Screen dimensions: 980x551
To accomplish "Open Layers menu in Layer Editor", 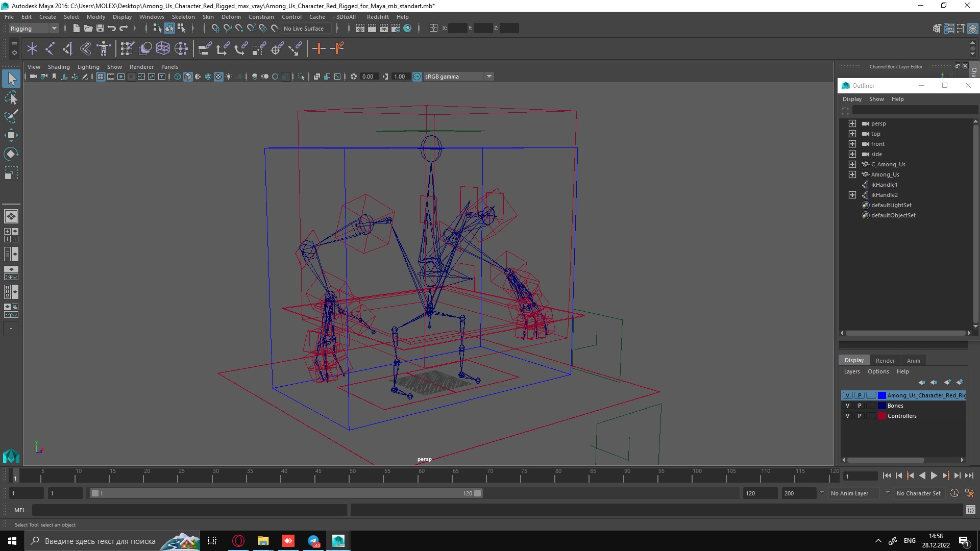I will (851, 371).
